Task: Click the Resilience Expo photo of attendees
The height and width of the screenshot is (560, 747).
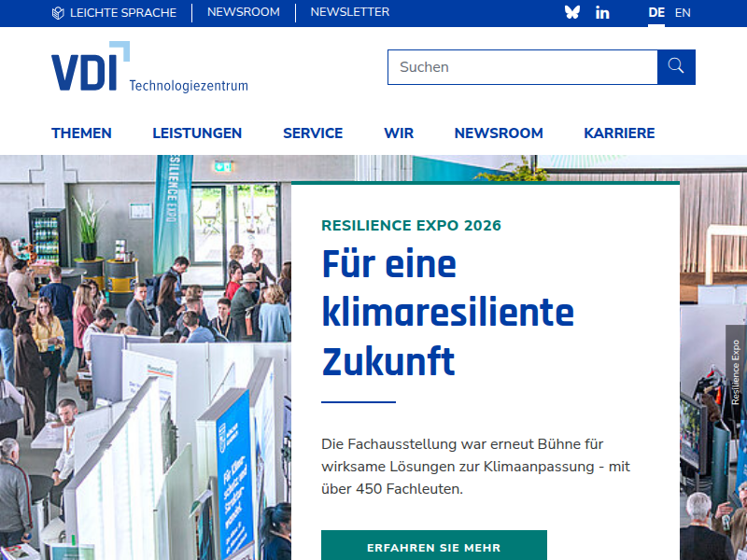Action: click(146, 357)
